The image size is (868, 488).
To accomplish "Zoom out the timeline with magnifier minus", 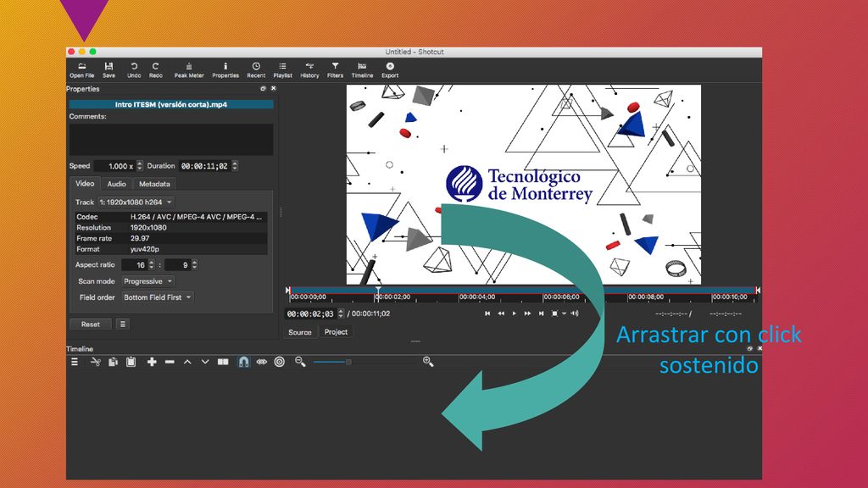I will pyautogui.click(x=300, y=362).
